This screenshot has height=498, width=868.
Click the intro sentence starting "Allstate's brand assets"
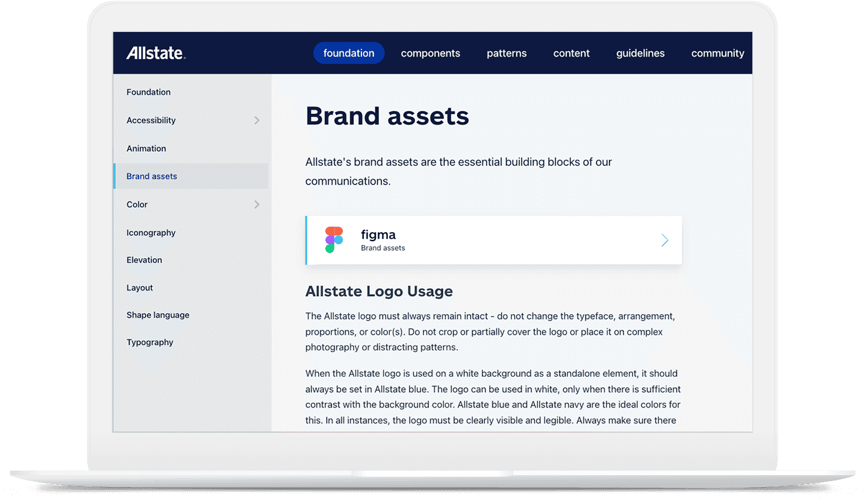pyautogui.click(x=458, y=171)
